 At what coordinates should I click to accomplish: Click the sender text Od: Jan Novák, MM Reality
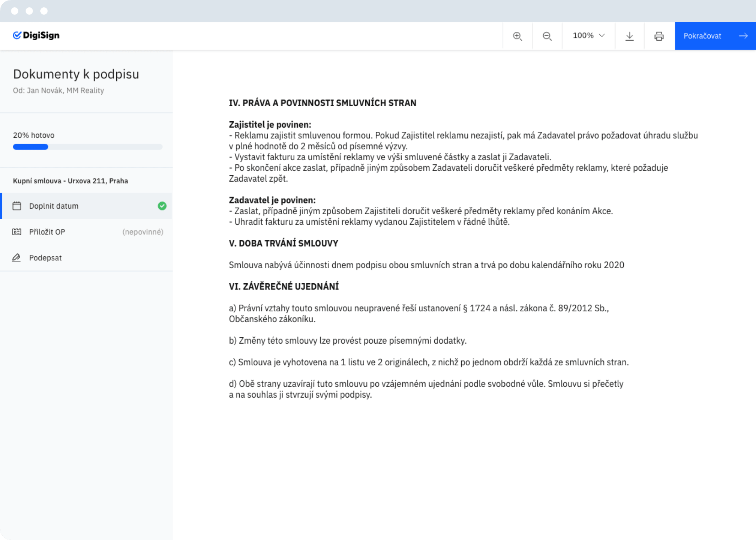(x=59, y=91)
